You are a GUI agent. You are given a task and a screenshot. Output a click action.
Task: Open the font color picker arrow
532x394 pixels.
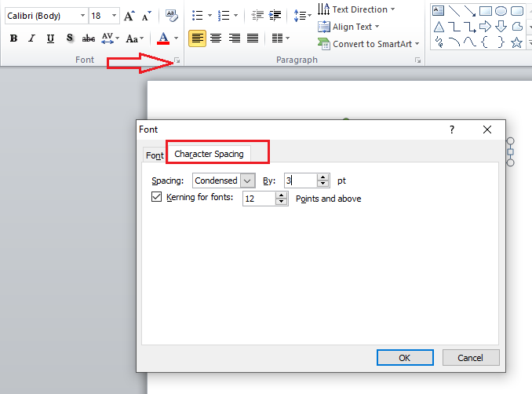pos(176,38)
